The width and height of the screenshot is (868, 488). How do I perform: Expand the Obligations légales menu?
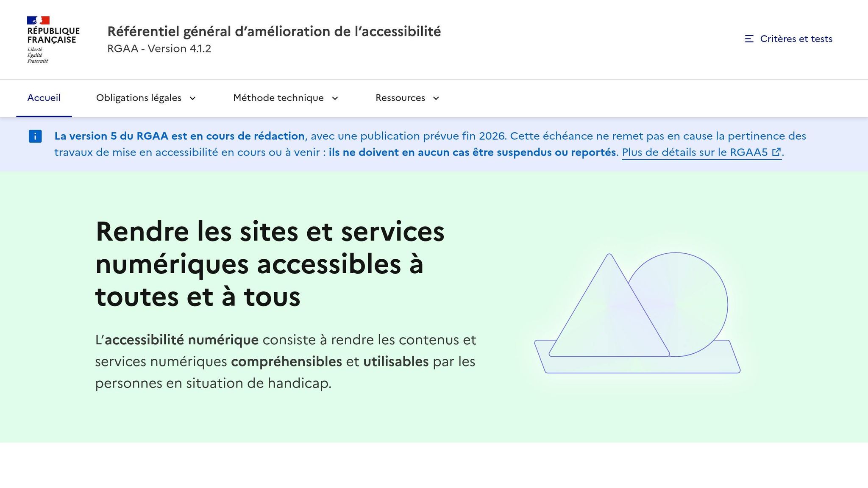pyautogui.click(x=139, y=98)
